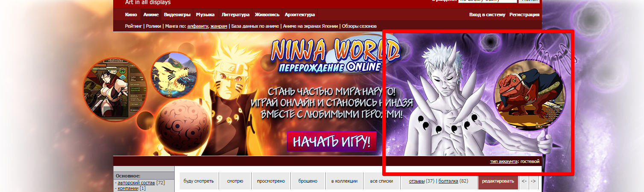Open the Рейтинг submenu link
Image resolution: width=644 pixels, height=192 pixels.
pyautogui.click(x=134, y=26)
